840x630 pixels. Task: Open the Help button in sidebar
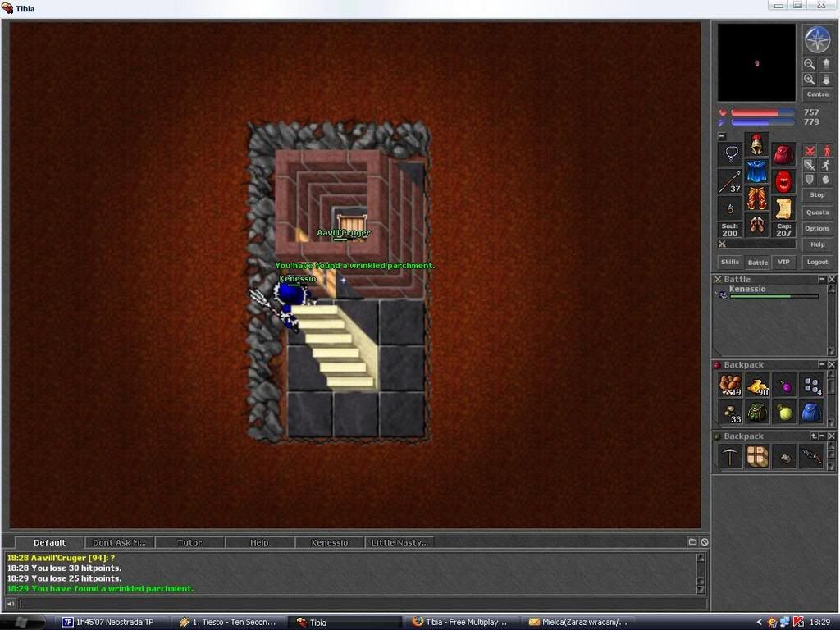(818, 244)
